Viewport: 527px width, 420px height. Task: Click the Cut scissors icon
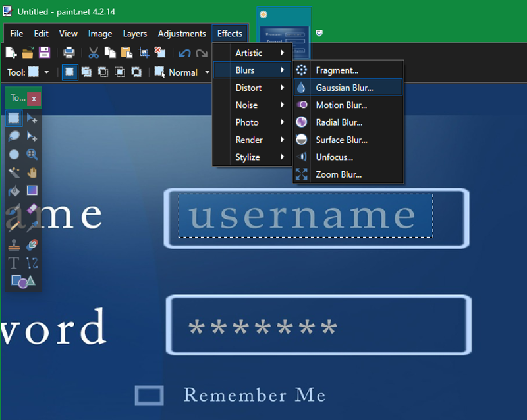pyautogui.click(x=94, y=53)
